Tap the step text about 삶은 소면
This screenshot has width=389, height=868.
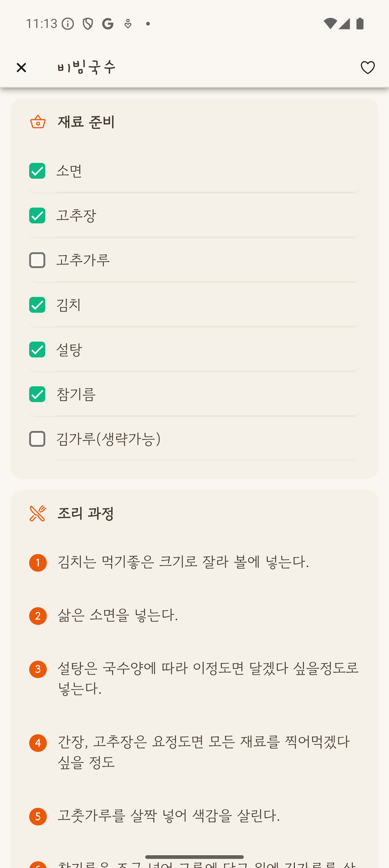click(x=118, y=615)
